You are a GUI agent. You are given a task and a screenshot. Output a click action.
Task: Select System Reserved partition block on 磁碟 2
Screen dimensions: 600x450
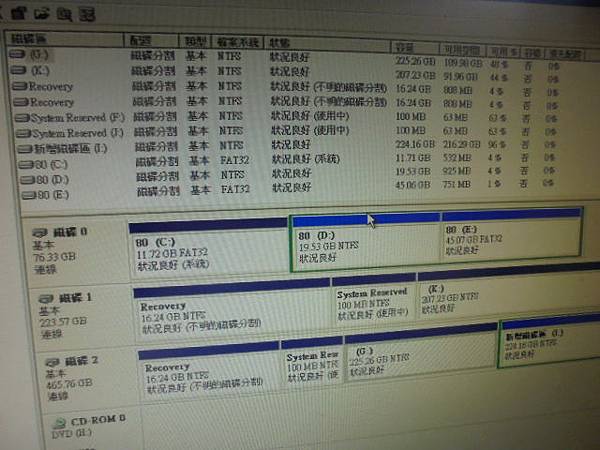coord(312,362)
